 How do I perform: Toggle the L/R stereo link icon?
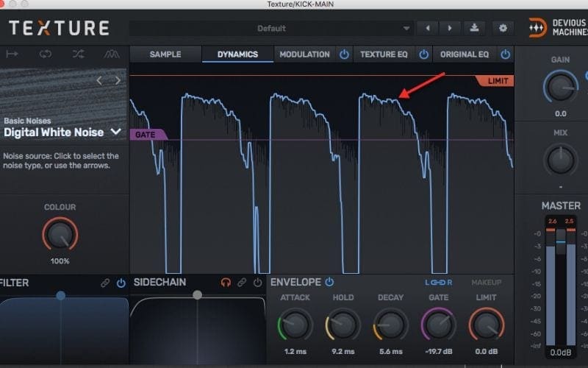pyautogui.click(x=439, y=283)
